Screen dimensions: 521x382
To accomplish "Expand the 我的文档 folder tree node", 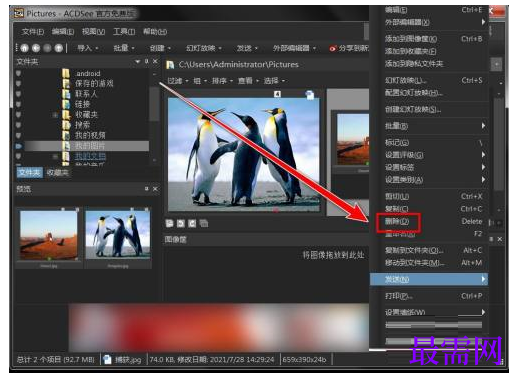I will tap(55, 156).
